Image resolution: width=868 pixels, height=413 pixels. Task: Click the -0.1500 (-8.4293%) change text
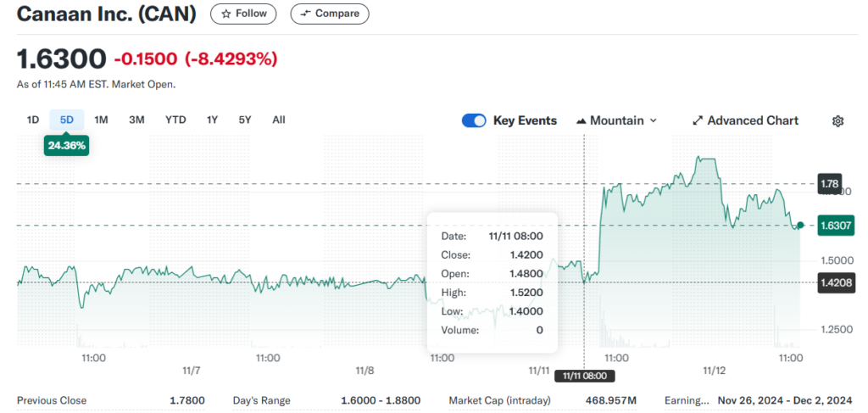196,59
